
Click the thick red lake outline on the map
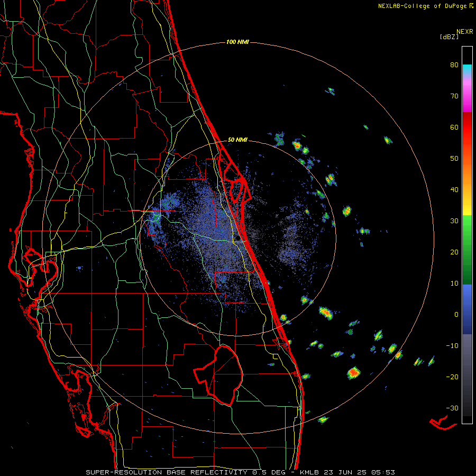coord(218,376)
